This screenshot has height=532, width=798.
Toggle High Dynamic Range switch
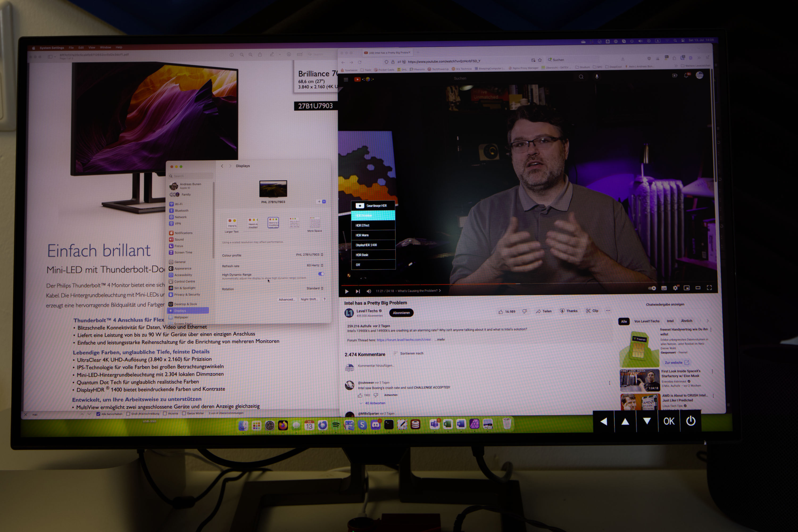point(321,274)
